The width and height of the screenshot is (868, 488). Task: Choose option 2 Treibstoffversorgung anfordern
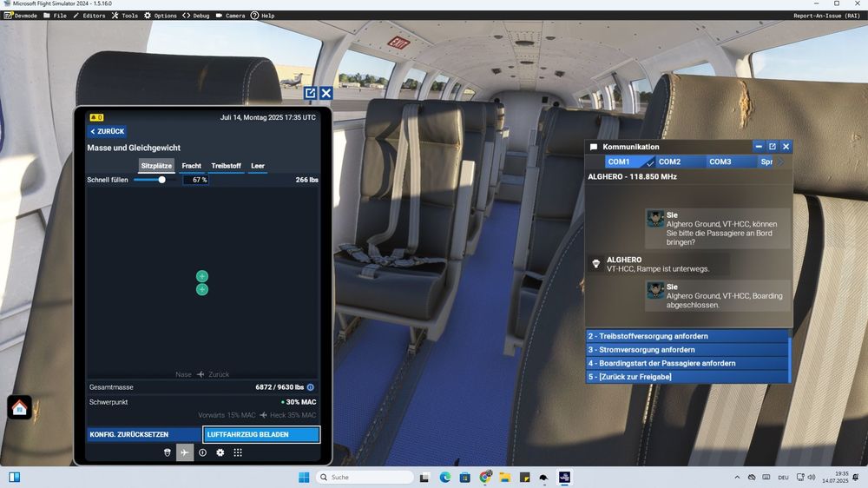pyautogui.click(x=687, y=336)
